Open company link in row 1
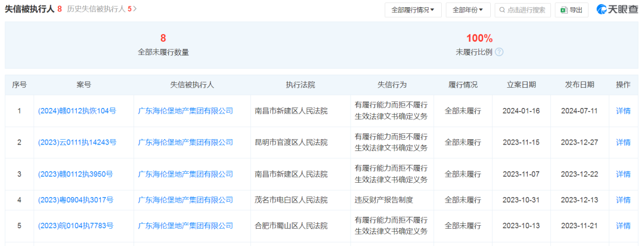 click(x=185, y=110)
